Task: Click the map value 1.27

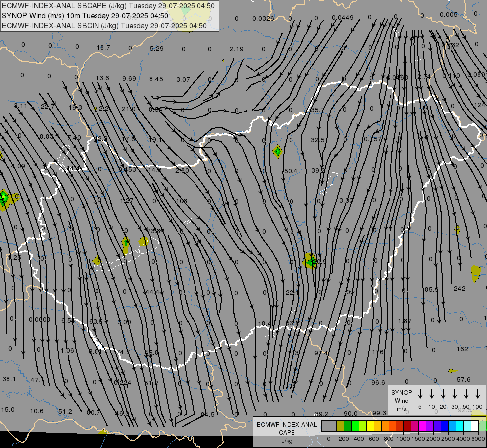Action: (x=127, y=201)
